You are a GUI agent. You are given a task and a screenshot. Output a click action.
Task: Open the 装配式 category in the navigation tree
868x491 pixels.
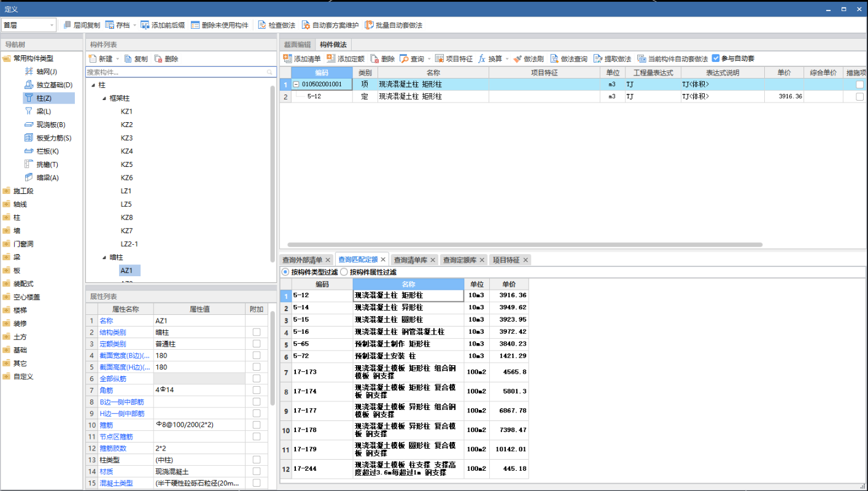(23, 284)
